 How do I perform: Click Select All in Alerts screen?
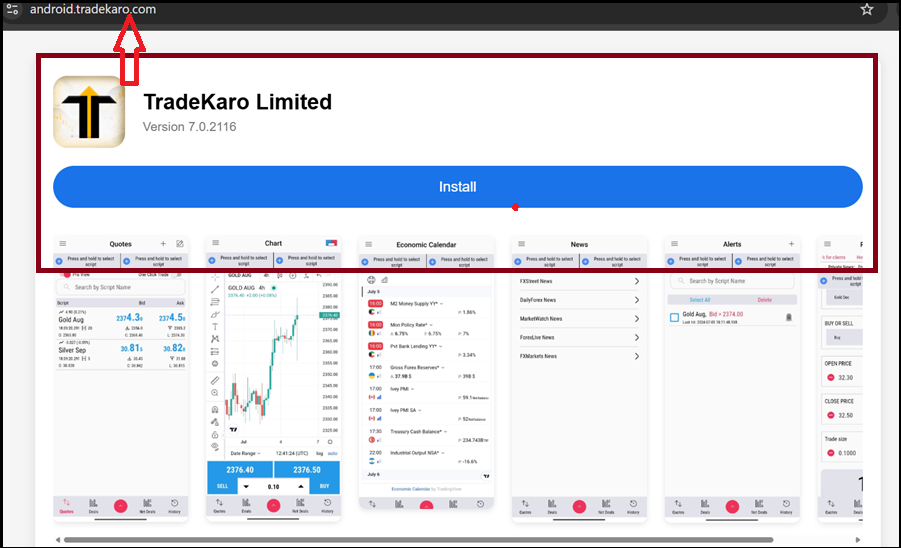pos(701,299)
